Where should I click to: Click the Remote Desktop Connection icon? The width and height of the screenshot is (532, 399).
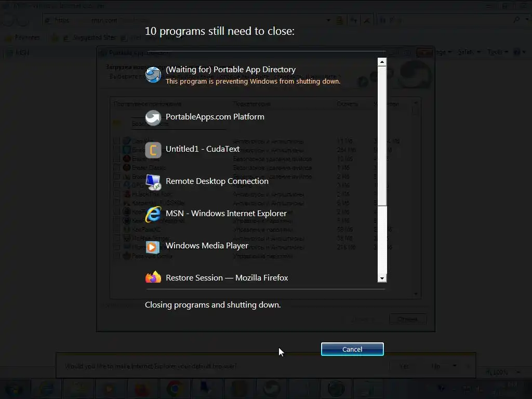153,182
